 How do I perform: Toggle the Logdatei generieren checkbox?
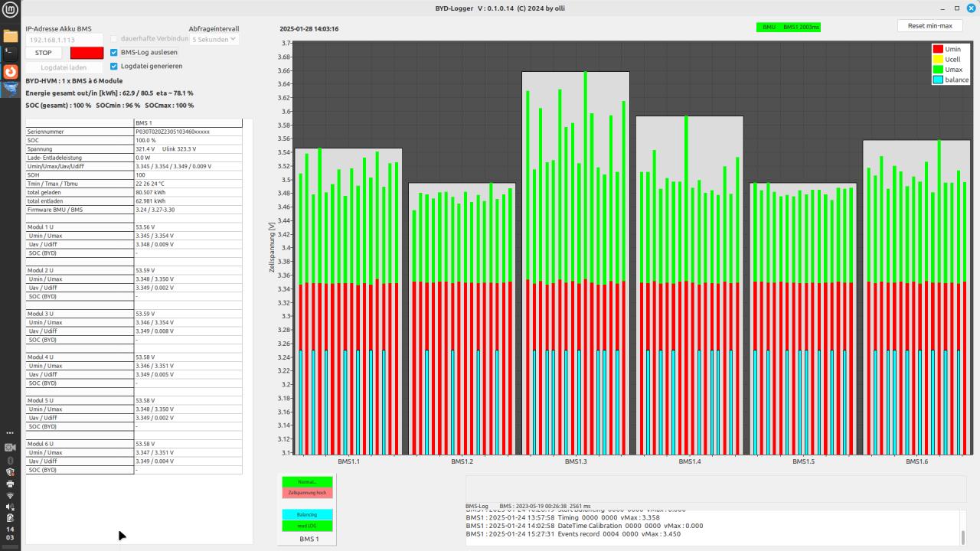coord(114,66)
